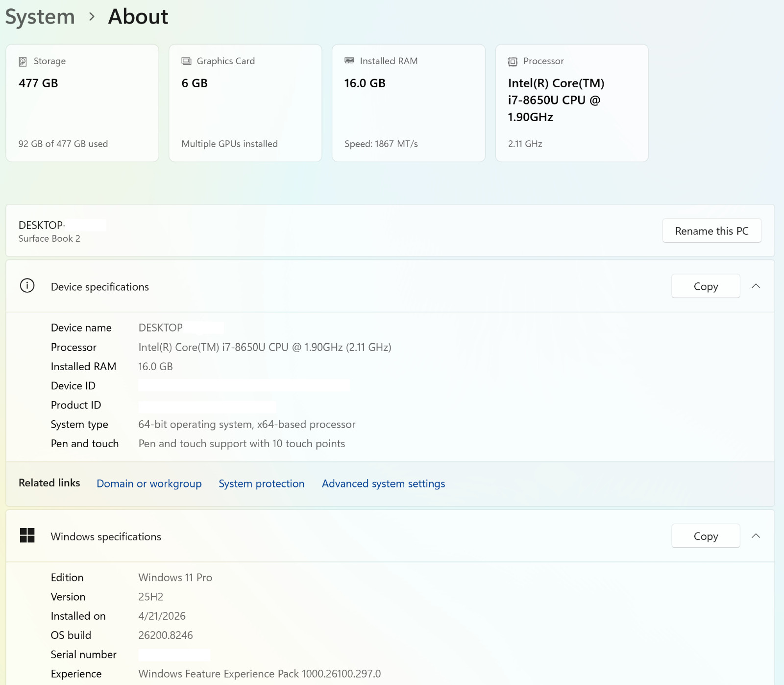The height and width of the screenshot is (685, 784).
Task: Click 'Speed: 1867 MT/s' text
Action: pos(381,144)
